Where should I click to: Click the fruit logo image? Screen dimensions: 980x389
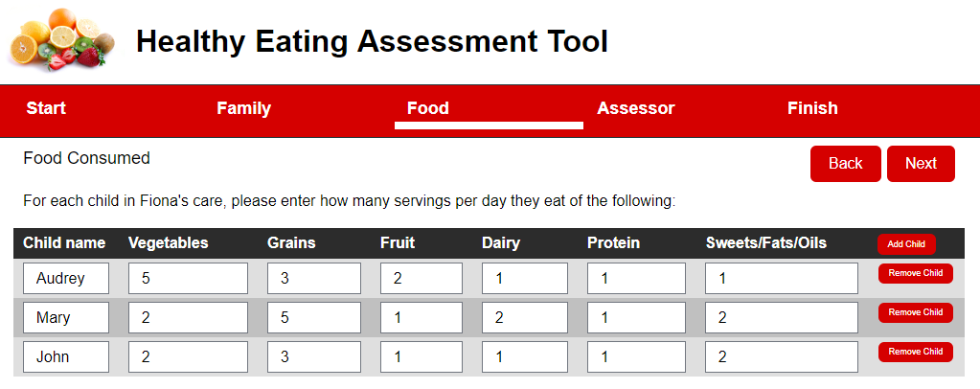(x=61, y=42)
